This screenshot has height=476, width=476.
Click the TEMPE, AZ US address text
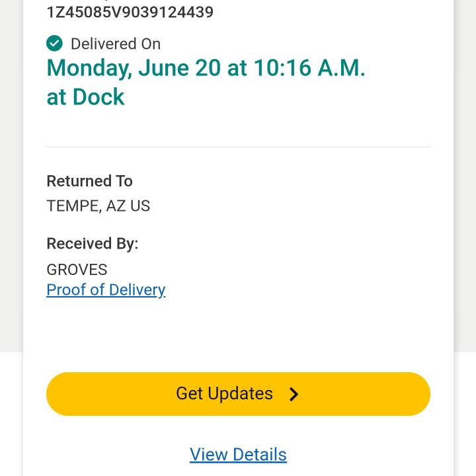tap(98, 206)
